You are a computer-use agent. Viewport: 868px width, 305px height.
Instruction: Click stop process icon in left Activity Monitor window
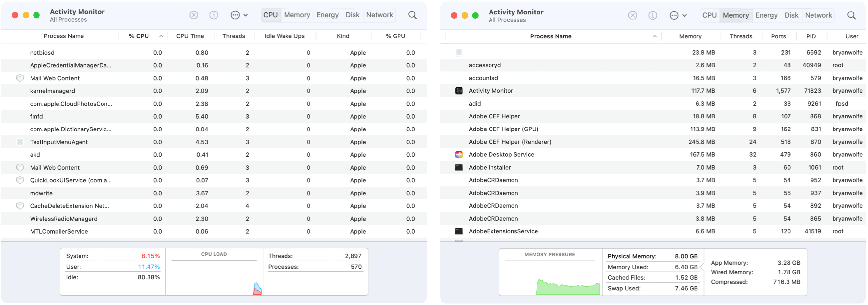(x=194, y=15)
